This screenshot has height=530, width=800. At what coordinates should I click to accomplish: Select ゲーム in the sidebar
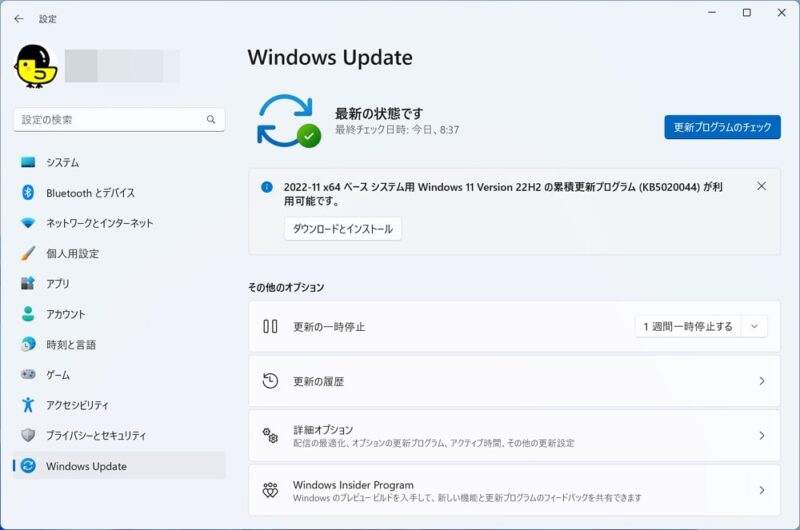119,374
